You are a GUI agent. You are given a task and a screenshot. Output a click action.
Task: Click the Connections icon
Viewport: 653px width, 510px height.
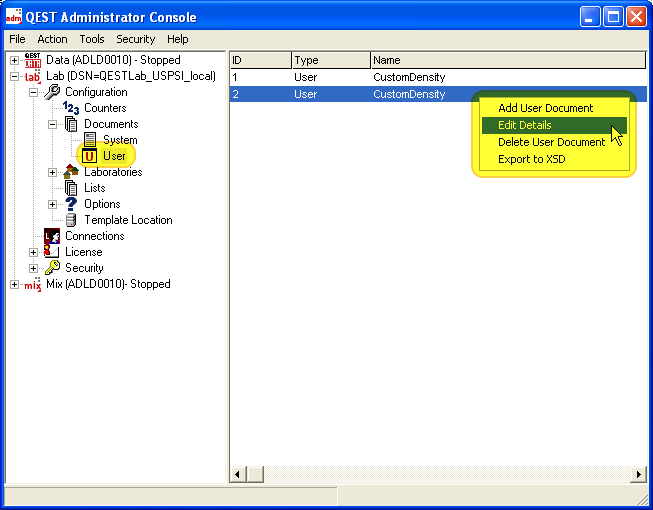52,236
